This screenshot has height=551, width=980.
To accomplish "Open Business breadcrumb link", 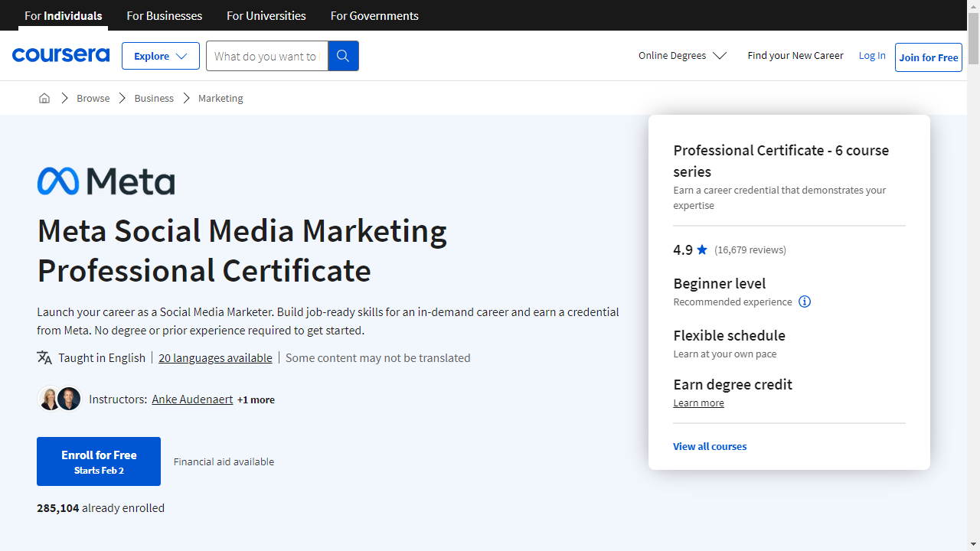I will pyautogui.click(x=154, y=98).
